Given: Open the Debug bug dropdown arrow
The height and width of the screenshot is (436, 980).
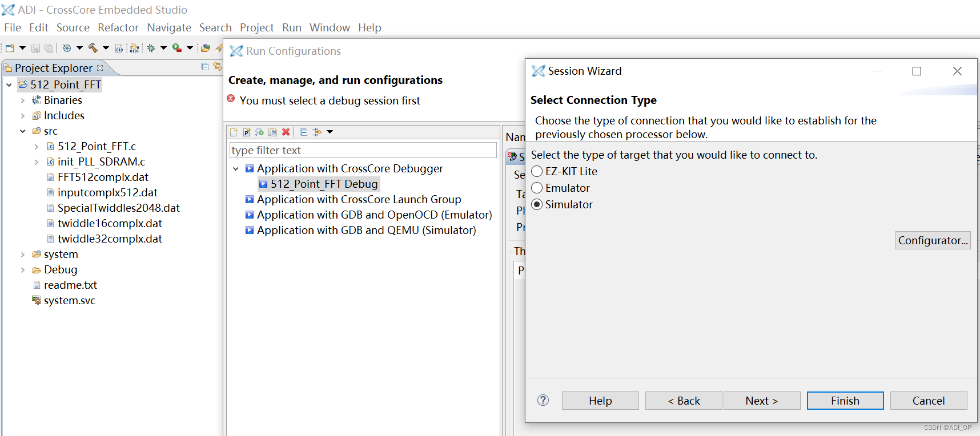Looking at the screenshot, I should 163,48.
